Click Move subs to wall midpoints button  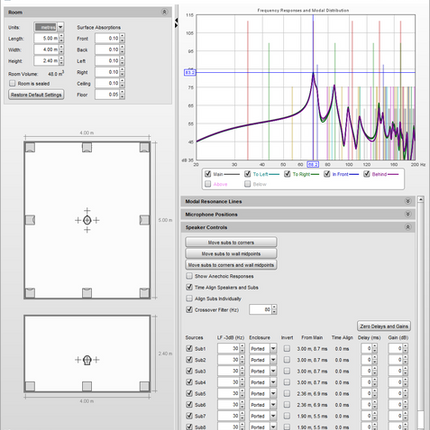click(231, 254)
